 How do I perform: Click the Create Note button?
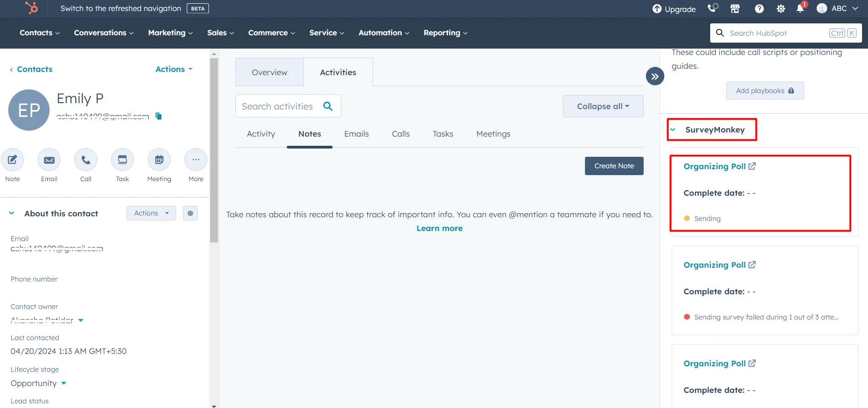point(614,166)
